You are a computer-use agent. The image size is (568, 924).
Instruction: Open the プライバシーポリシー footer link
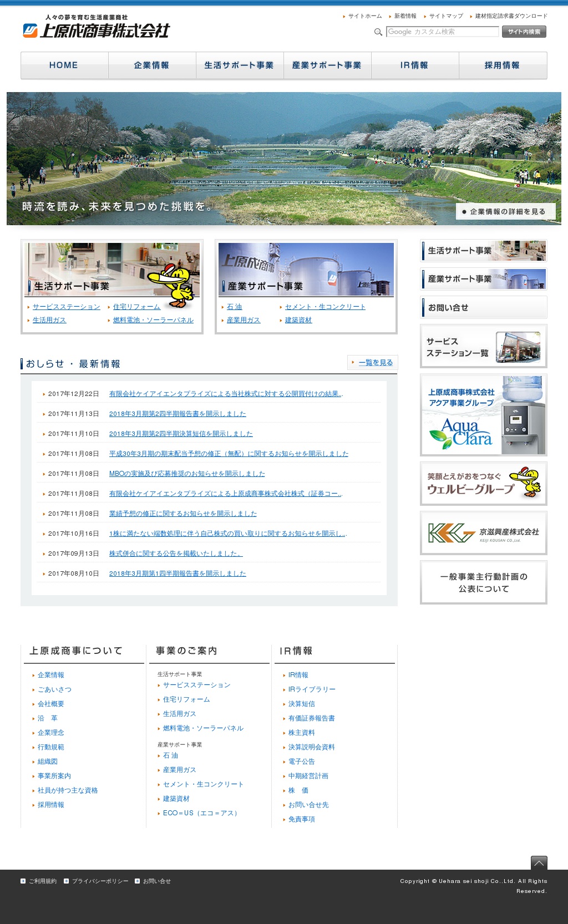point(100,881)
